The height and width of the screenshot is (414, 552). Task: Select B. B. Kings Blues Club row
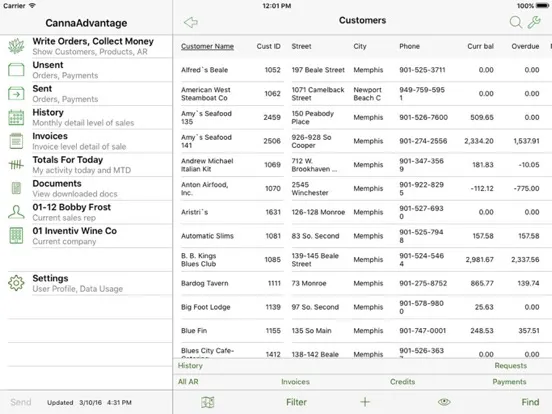coord(363,259)
